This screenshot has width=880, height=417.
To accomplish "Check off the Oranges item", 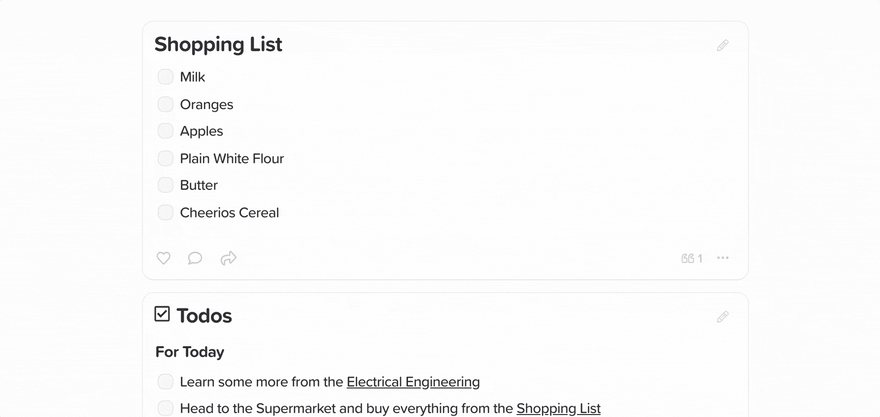I will [x=165, y=104].
